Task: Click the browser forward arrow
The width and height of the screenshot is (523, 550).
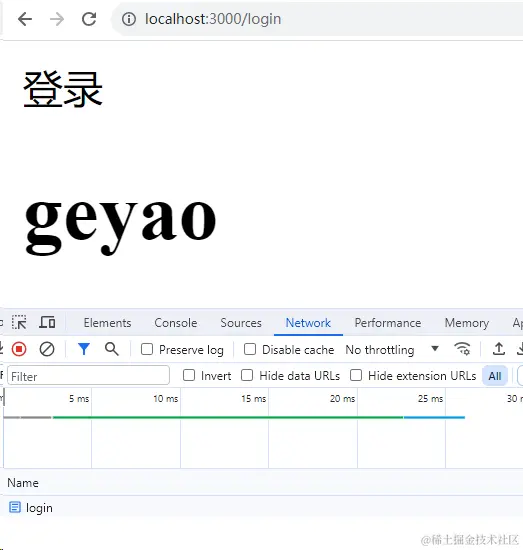Action: [x=57, y=19]
